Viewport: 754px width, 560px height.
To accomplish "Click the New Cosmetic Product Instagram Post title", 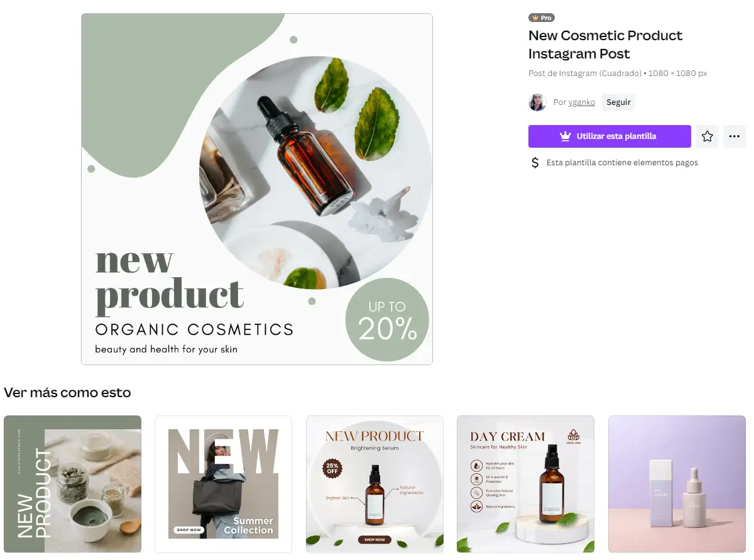I will pyautogui.click(x=605, y=45).
